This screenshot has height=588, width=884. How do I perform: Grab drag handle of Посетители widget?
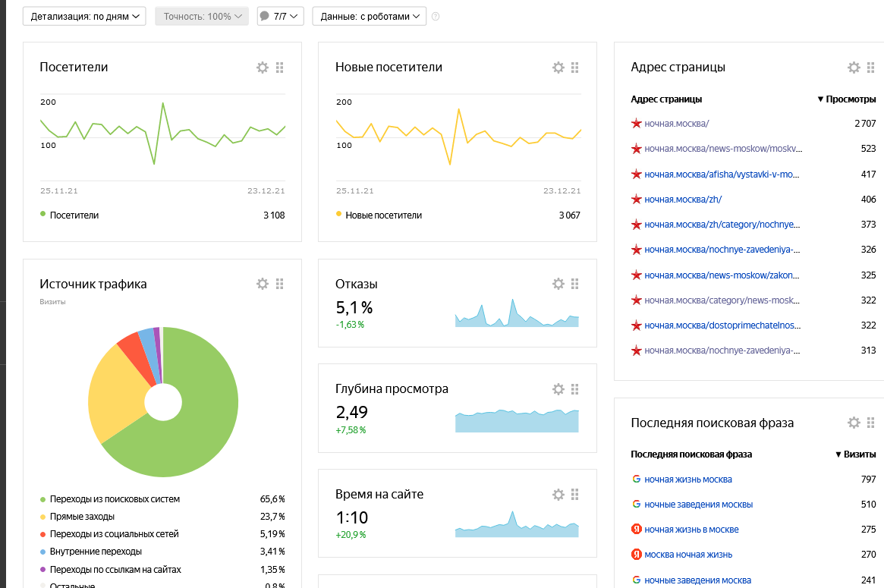(x=280, y=68)
